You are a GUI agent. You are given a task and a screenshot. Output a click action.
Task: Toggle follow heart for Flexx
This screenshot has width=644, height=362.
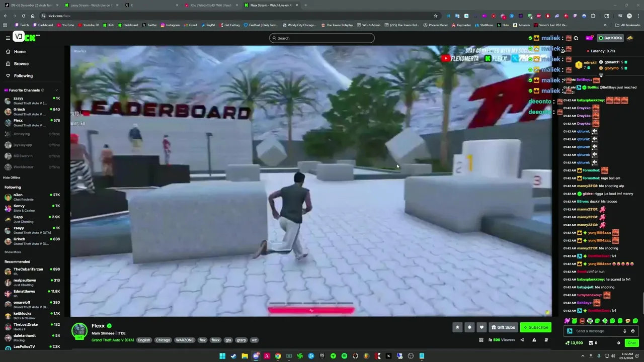481,327
